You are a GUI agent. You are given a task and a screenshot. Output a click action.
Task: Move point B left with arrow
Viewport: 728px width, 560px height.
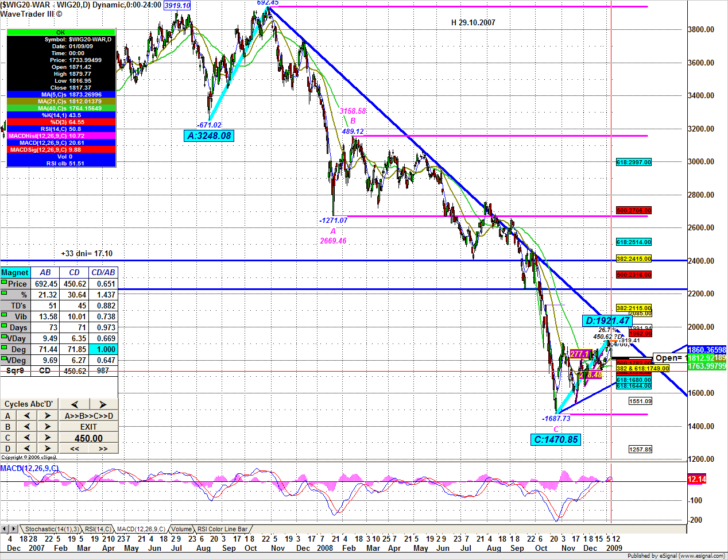click(x=26, y=427)
